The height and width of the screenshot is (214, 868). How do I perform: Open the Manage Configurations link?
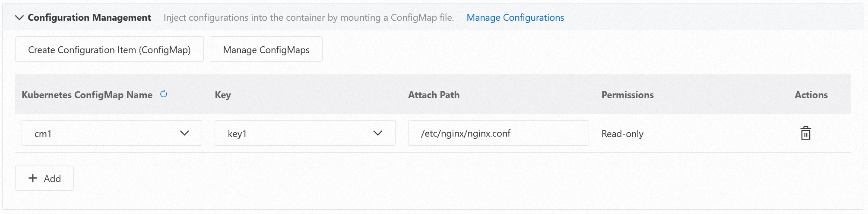click(515, 18)
